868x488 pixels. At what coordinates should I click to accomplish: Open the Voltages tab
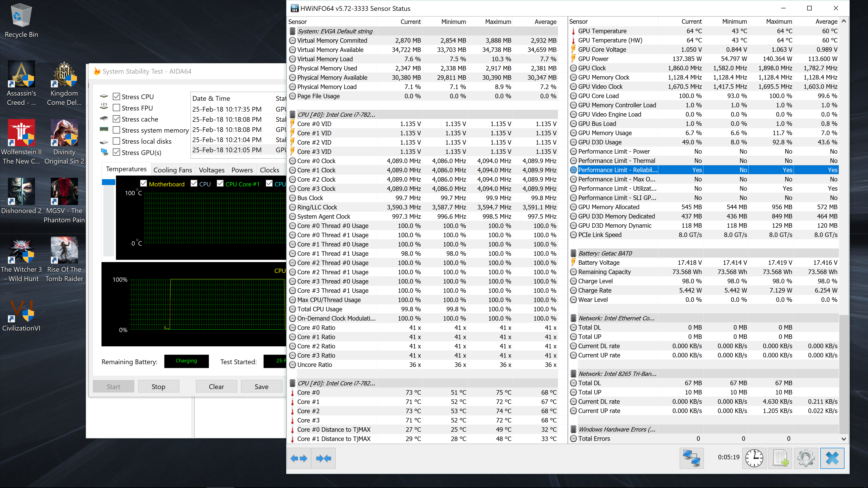pyautogui.click(x=211, y=170)
